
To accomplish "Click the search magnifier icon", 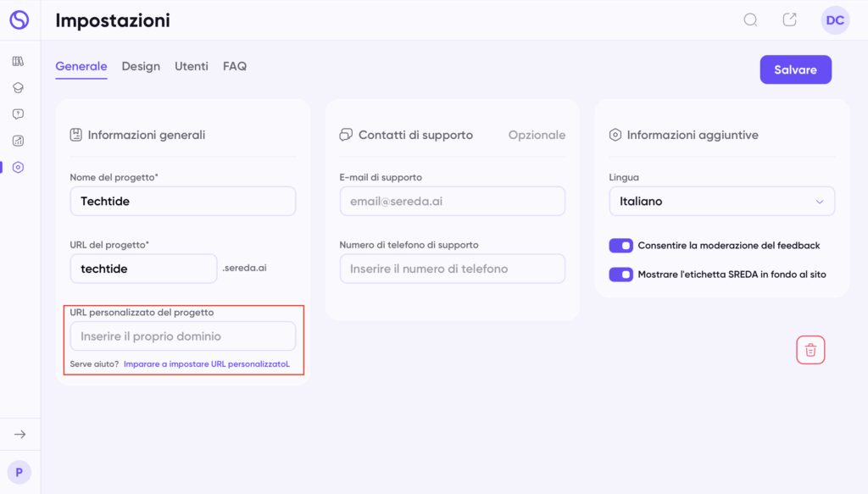I will (x=750, y=20).
